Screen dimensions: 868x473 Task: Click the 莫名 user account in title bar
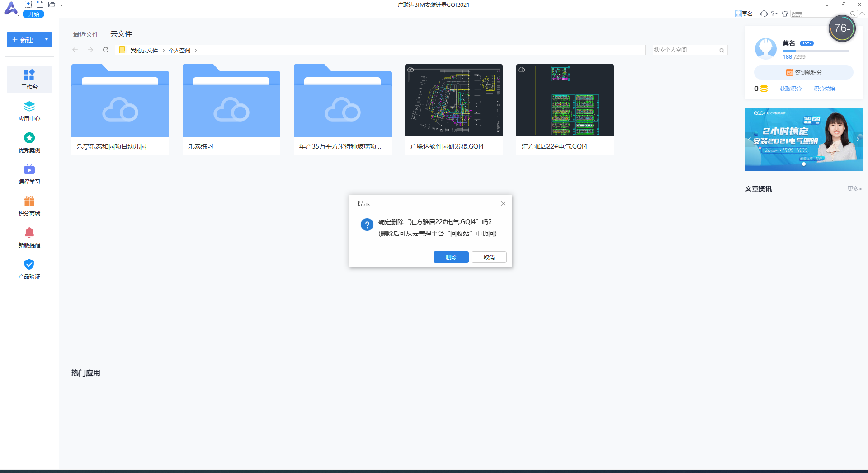click(x=744, y=14)
